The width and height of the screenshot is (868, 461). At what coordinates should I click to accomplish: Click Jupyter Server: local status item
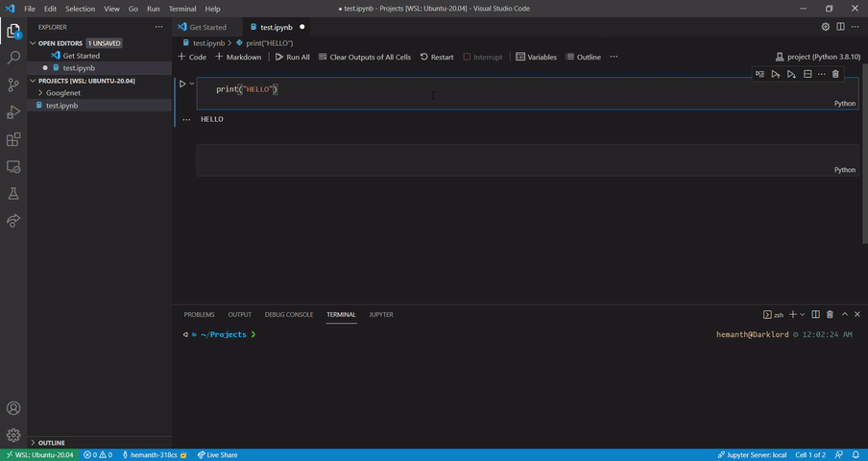point(752,455)
